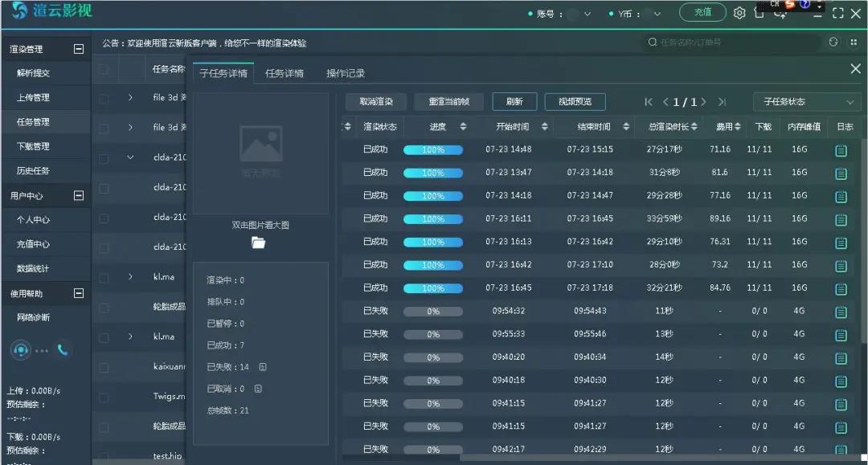Click the refresh icon beside the search box
This screenshot has height=465, width=868.
coord(833,42)
